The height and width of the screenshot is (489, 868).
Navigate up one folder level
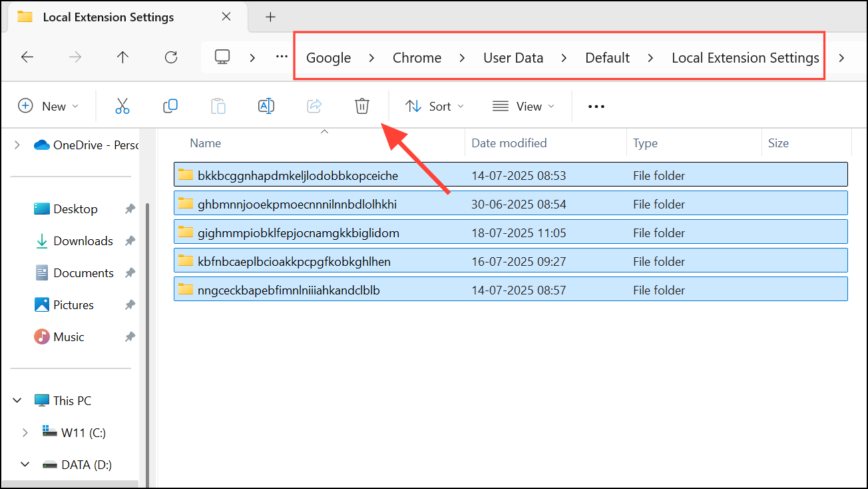(x=122, y=57)
